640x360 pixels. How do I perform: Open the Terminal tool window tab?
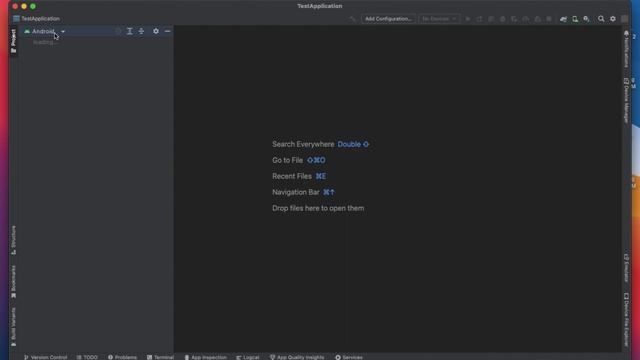[160, 357]
